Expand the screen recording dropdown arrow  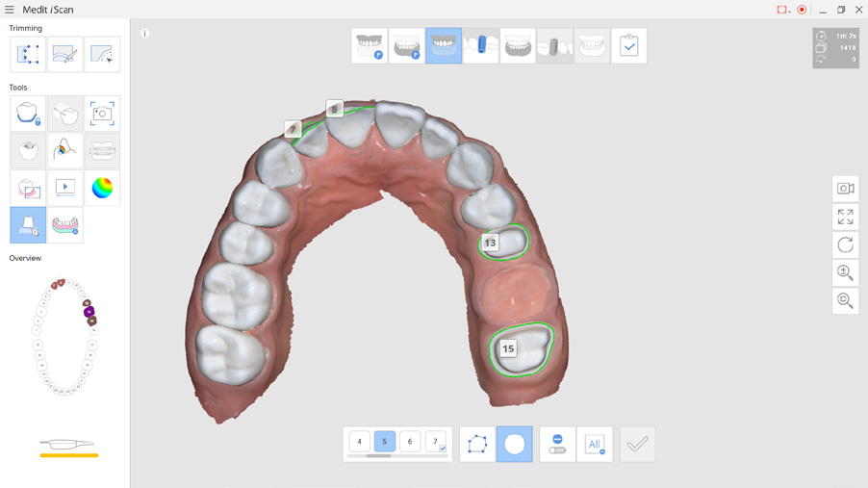[790, 11]
